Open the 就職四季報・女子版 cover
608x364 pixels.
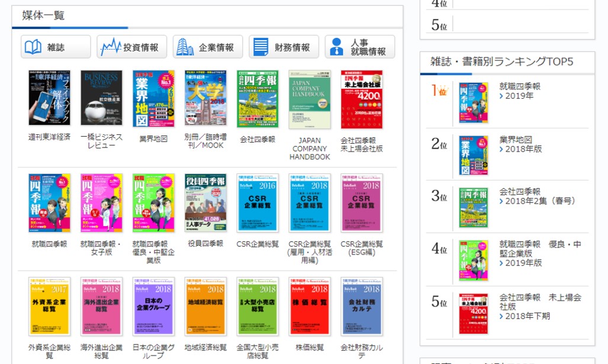[x=101, y=203]
